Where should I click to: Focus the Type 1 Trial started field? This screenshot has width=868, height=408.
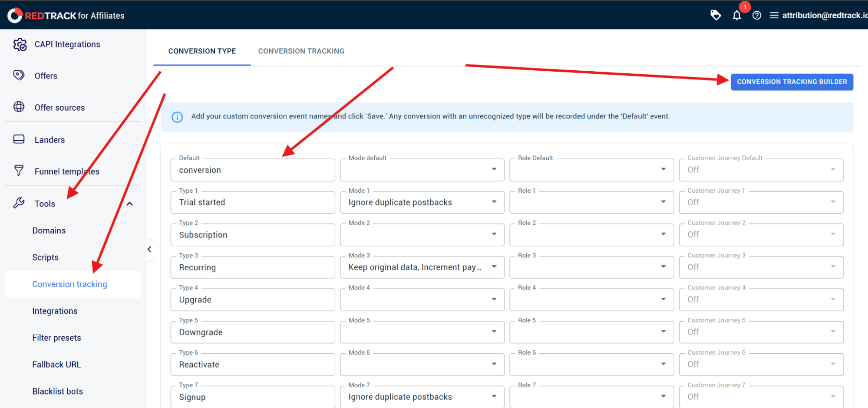[x=253, y=202]
